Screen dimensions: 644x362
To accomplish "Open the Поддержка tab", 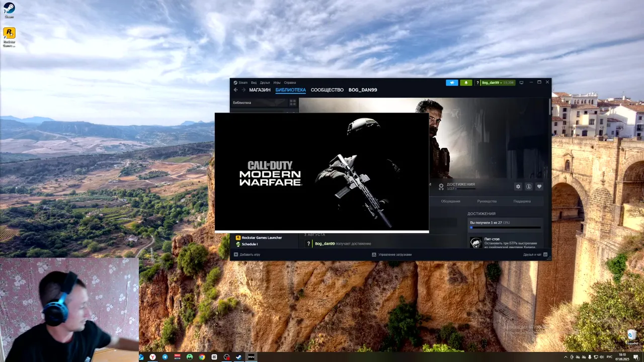I will [x=522, y=201].
